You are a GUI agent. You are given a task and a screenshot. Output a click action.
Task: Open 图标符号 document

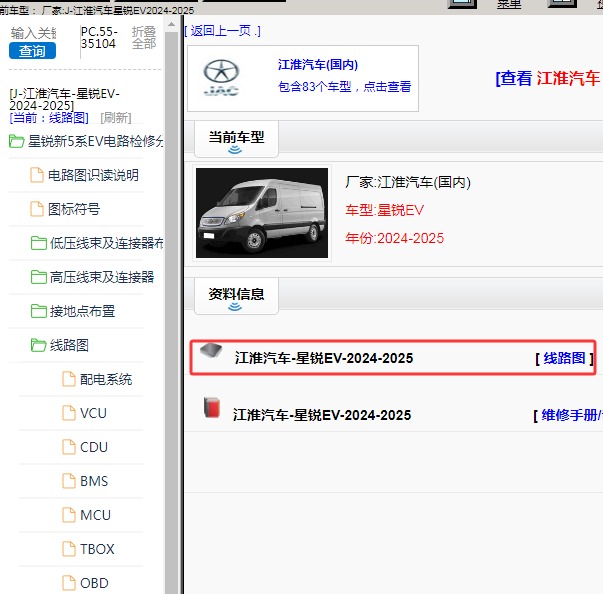coord(74,209)
